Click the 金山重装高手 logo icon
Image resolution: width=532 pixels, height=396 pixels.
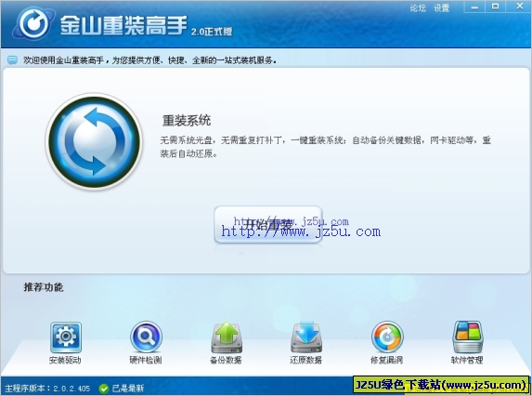33,24
